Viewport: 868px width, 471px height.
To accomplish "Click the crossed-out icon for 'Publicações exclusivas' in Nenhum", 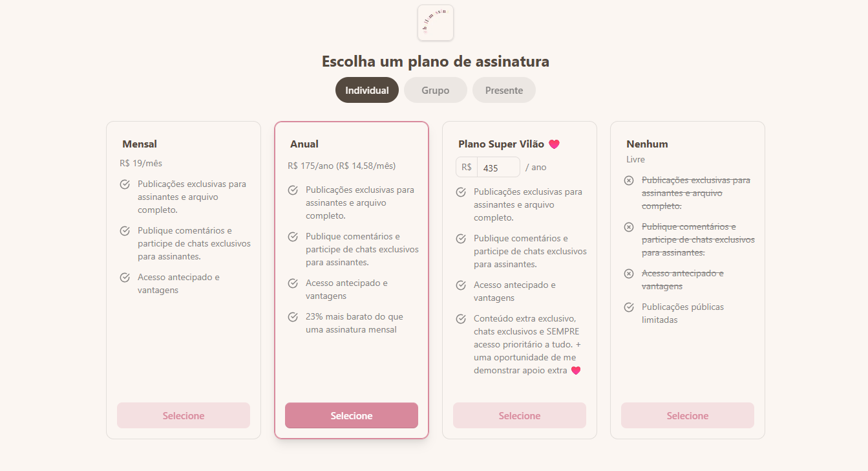I will click(629, 180).
